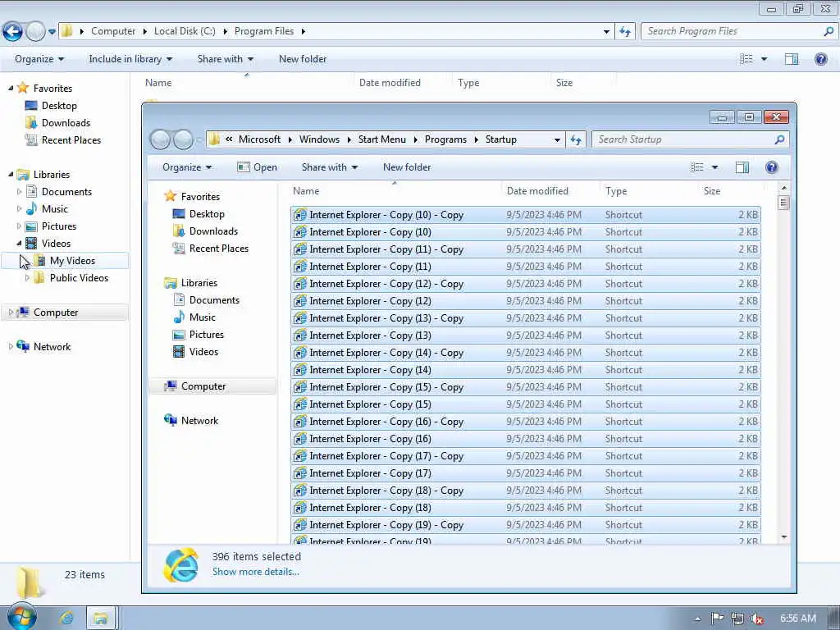Open Organize menu in Startup window
This screenshot has width=840, height=630.
pyautogui.click(x=187, y=167)
